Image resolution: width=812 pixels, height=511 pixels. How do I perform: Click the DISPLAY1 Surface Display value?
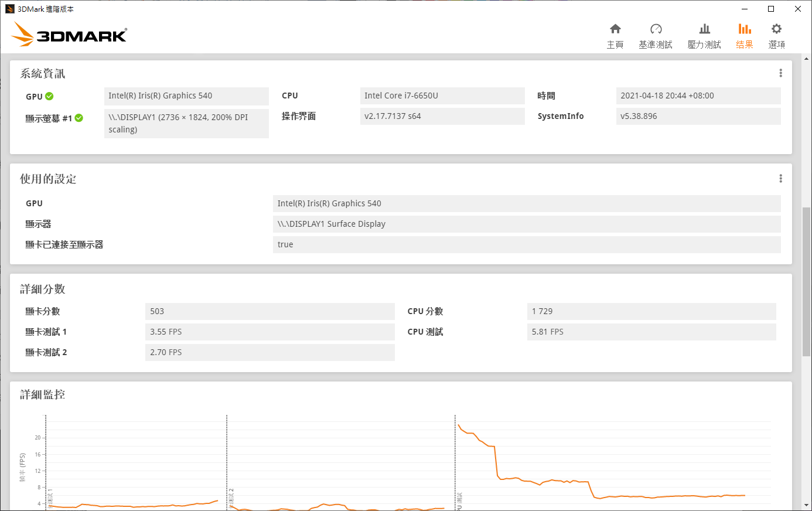(x=527, y=224)
